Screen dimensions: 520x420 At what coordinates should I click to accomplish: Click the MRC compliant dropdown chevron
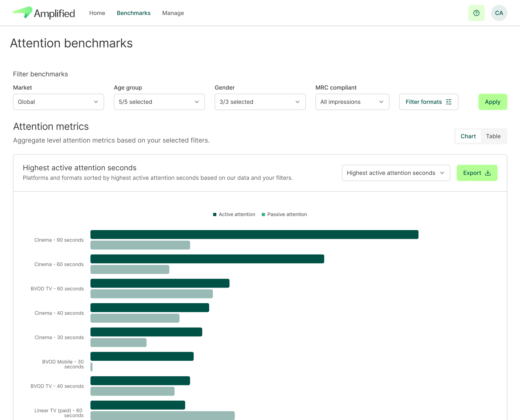(x=381, y=102)
